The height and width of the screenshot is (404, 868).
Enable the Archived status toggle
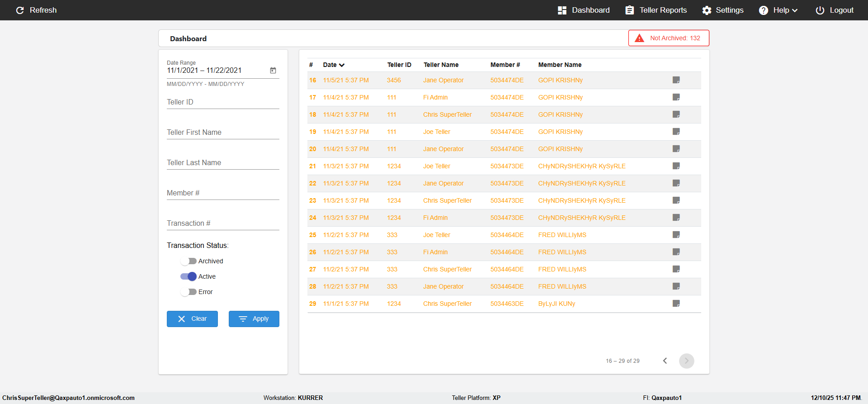pyautogui.click(x=189, y=261)
